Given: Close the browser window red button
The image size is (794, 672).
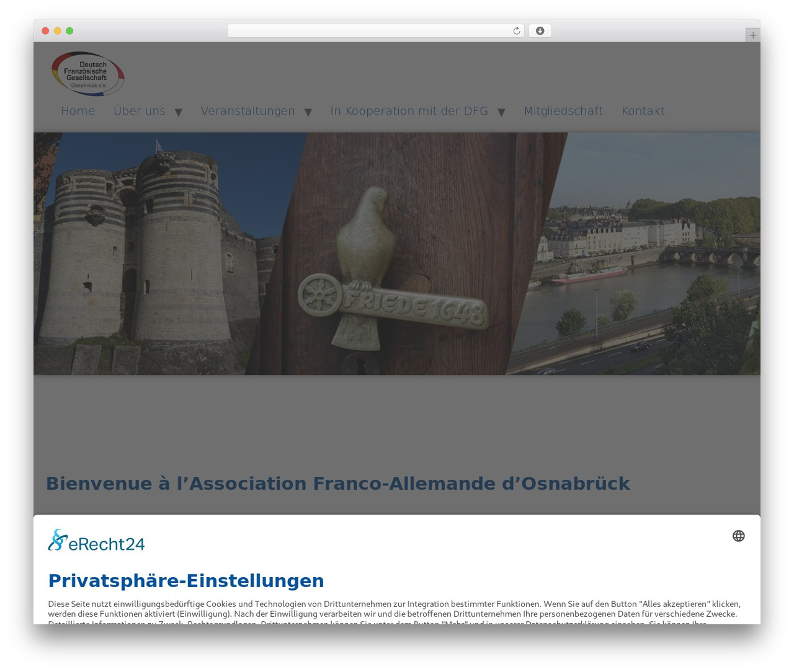Looking at the screenshot, I should point(45,31).
